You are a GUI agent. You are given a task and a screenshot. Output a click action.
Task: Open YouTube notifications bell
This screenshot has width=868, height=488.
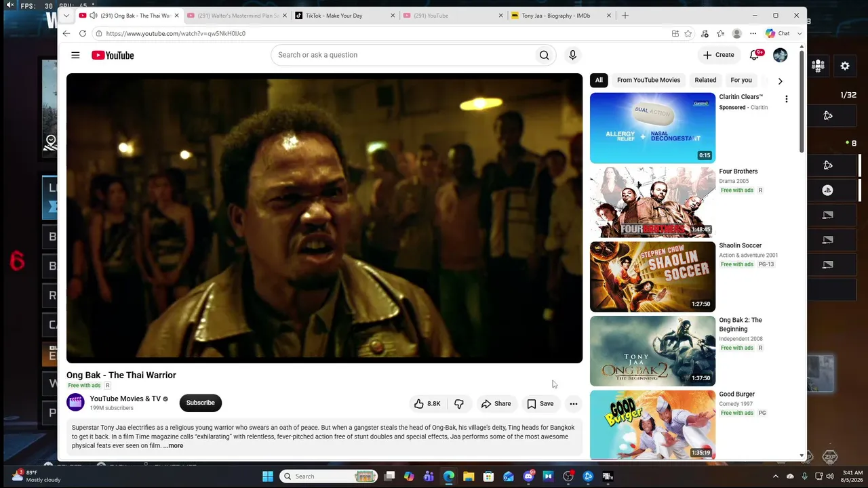754,55
